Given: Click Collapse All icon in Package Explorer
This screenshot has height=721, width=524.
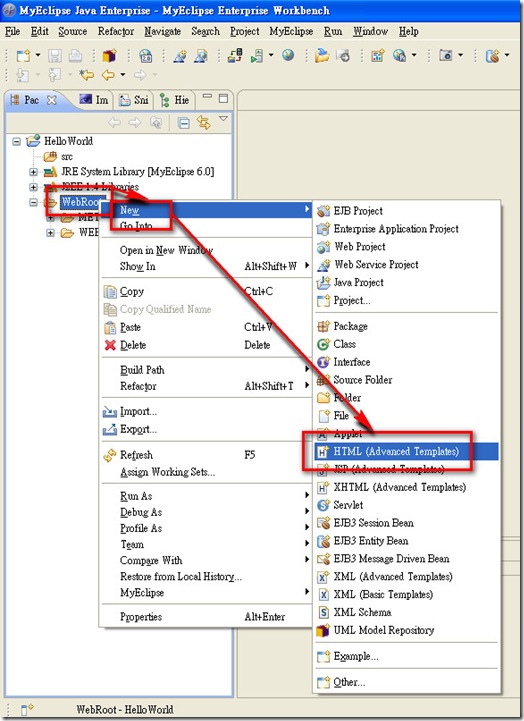Looking at the screenshot, I should coord(183,123).
